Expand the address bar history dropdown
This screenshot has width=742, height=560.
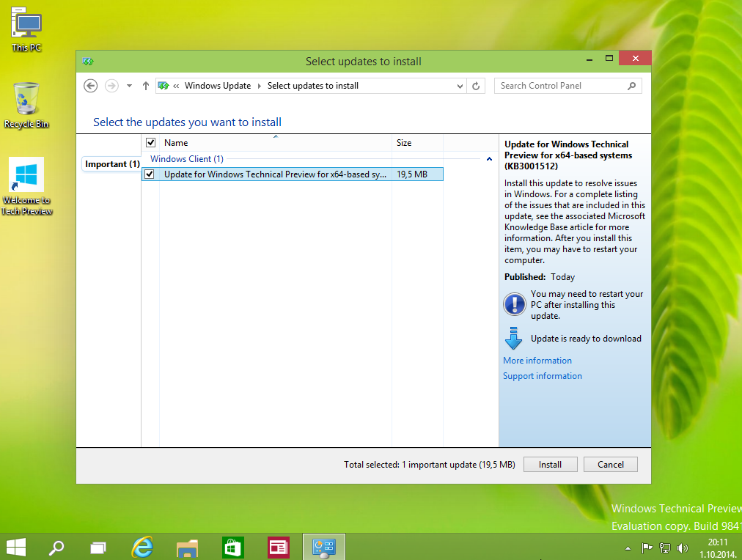click(x=460, y=86)
